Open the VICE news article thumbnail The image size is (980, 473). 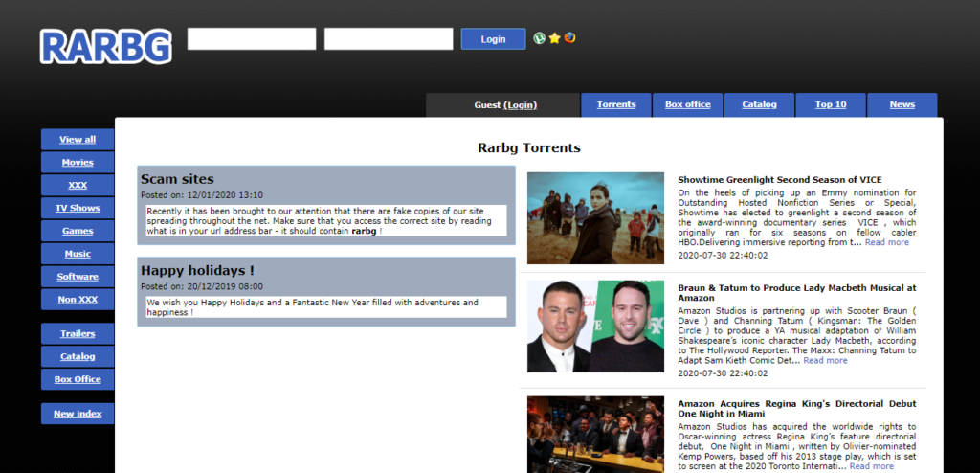(x=595, y=217)
